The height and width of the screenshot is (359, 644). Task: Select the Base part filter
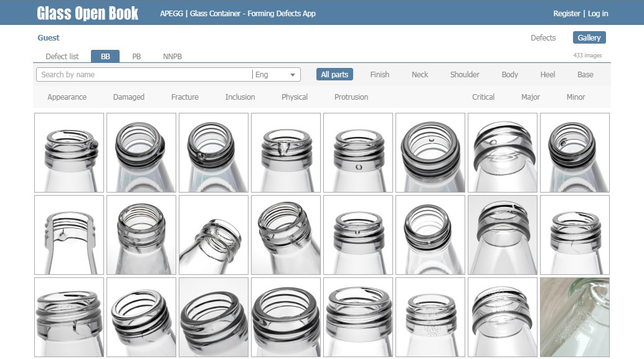(x=585, y=74)
